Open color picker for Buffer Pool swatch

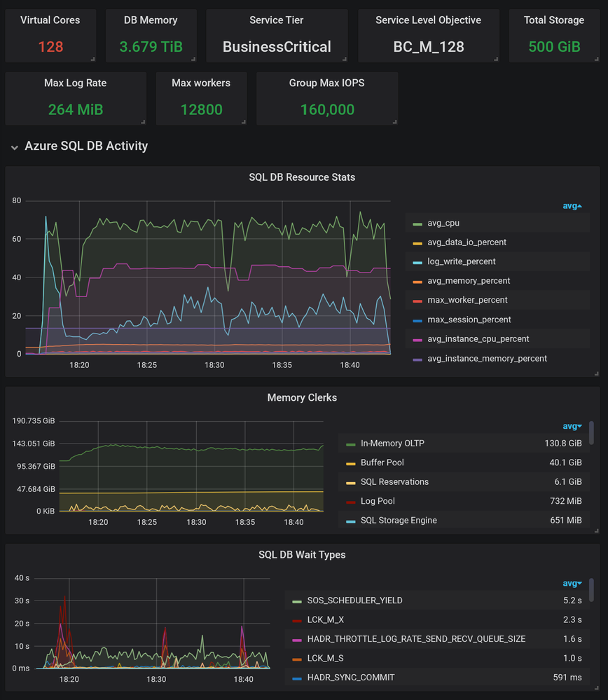(350, 464)
